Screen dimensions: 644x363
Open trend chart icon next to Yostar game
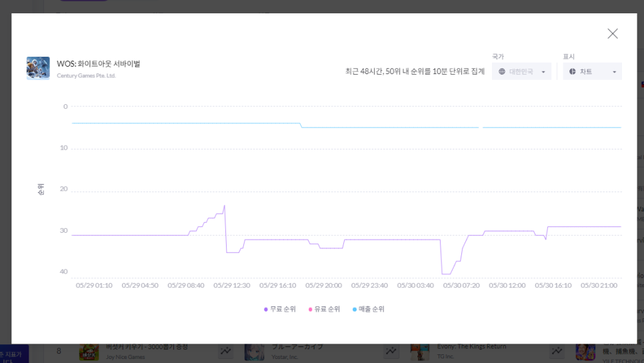point(391,351)
